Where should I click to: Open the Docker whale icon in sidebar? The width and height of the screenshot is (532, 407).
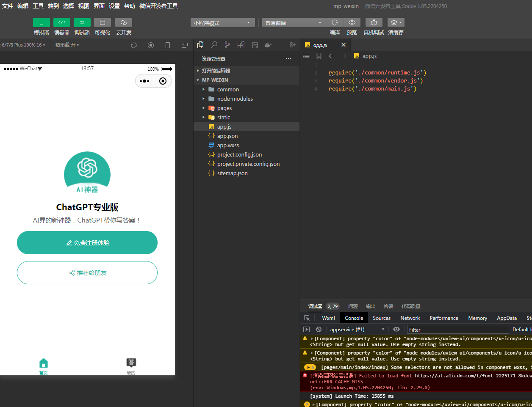coord(268,45)
